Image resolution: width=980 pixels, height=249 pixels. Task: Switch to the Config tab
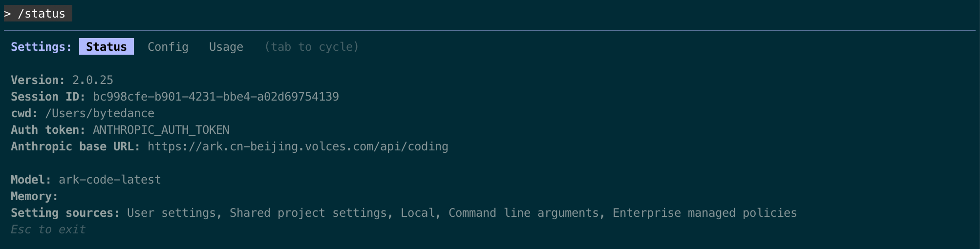click(x=168, y=47)
